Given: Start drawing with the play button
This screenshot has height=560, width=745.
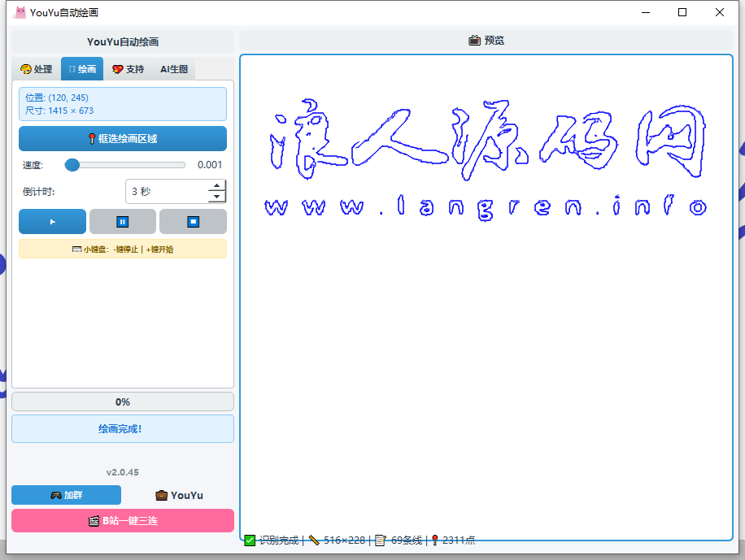Looking at the screenshot, I should [52, 221].
